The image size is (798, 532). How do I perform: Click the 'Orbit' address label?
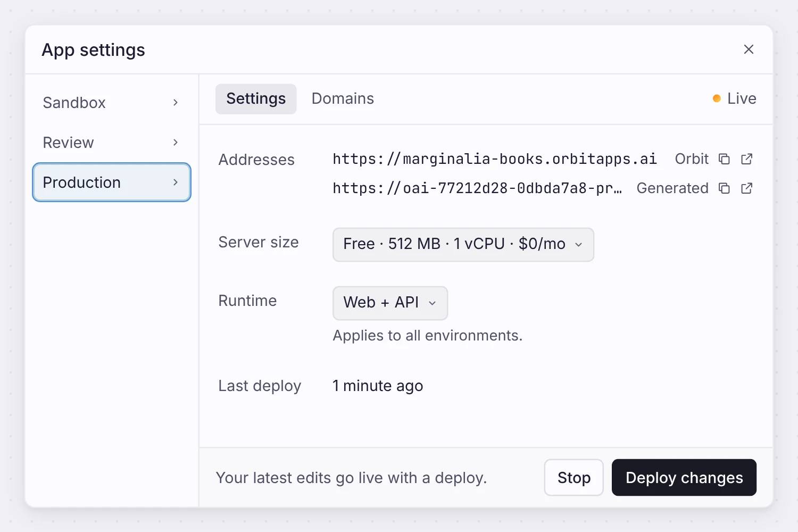(x=692, y=159)
